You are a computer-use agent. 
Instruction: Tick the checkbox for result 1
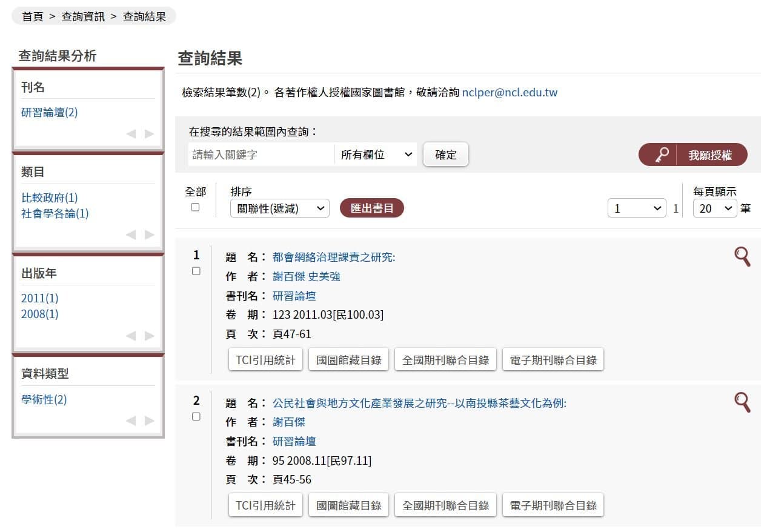(196, 271)
